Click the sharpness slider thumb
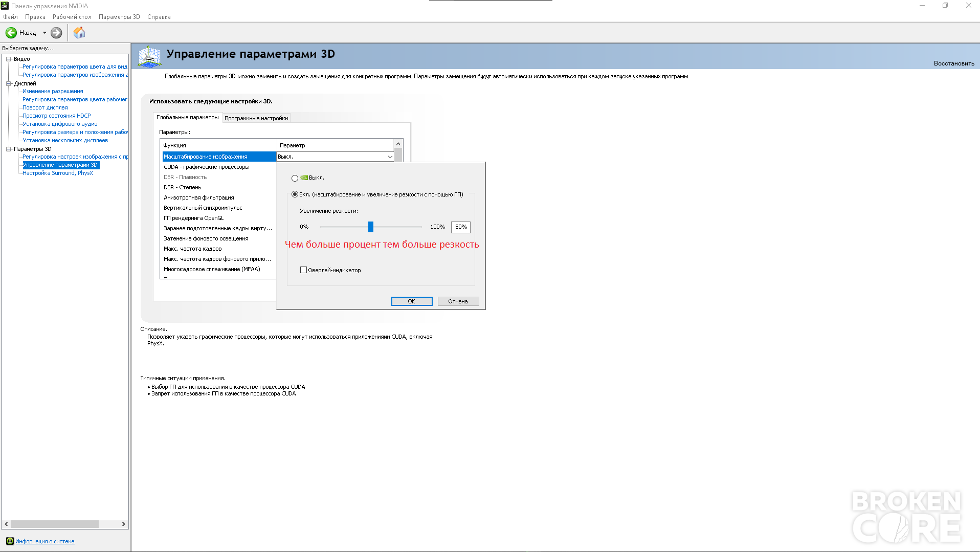The height and width of the screenshot is (552, 980). pos(371,227)
